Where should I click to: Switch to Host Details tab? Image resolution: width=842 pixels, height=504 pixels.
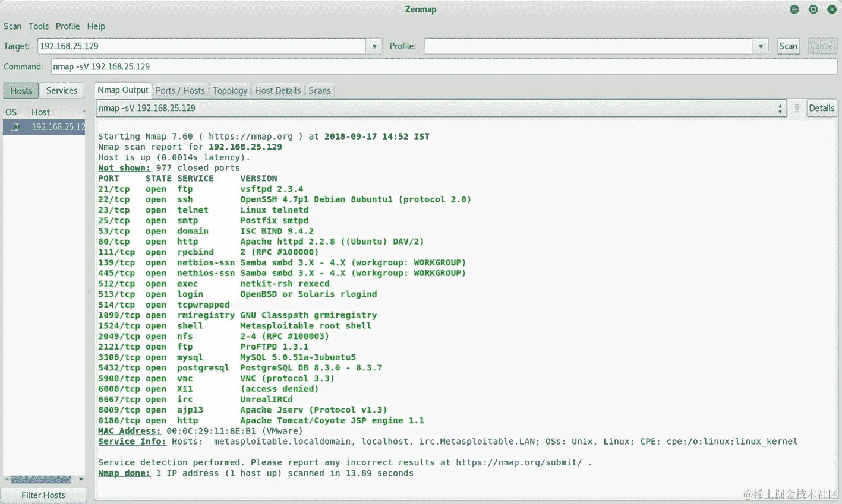point(277,91)
